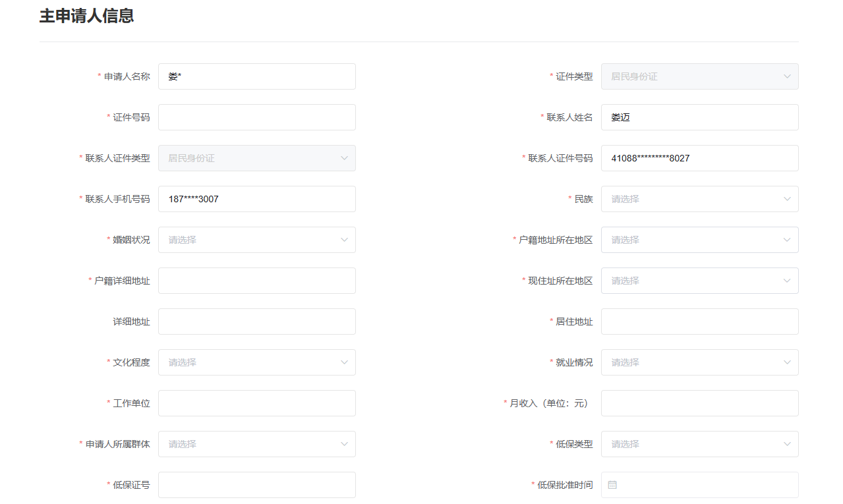Open the 申请人所属群体 dropdown
The width and height of the screenshot is (843, 504).
(x=257, y=444)
